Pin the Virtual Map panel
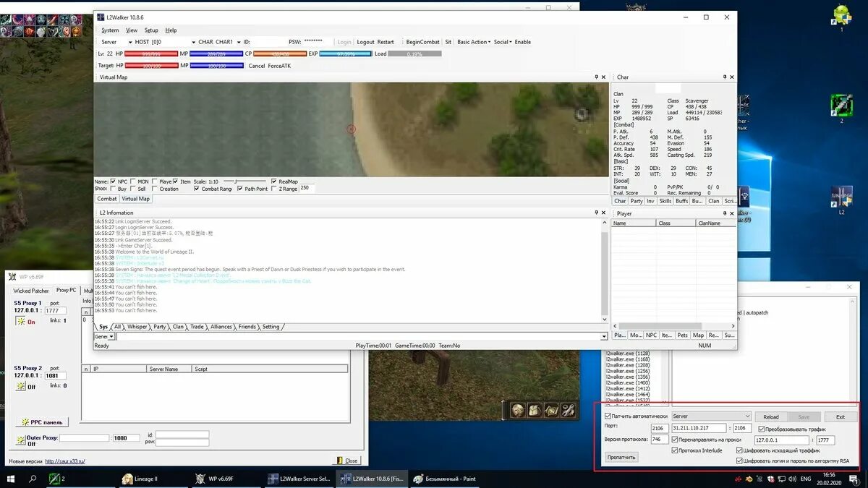 595,77
